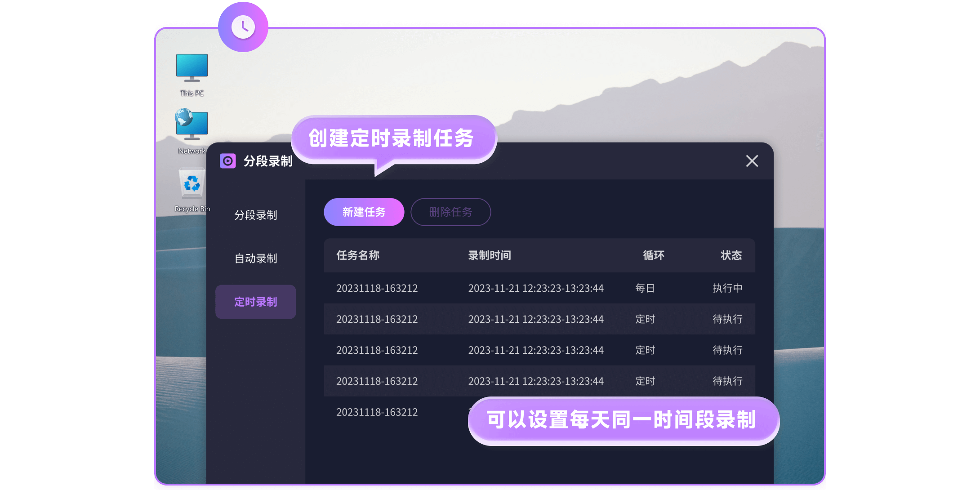Click the 状态 column header

(x=731, y=255)
